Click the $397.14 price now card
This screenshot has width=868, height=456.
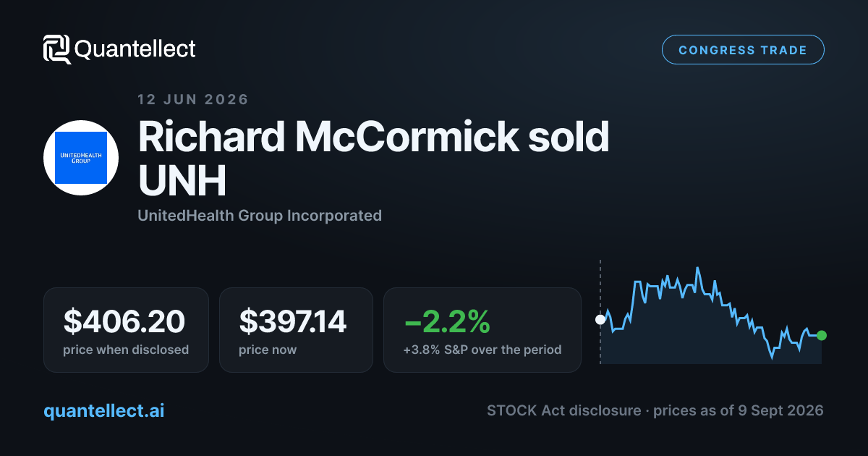point(296,330)
